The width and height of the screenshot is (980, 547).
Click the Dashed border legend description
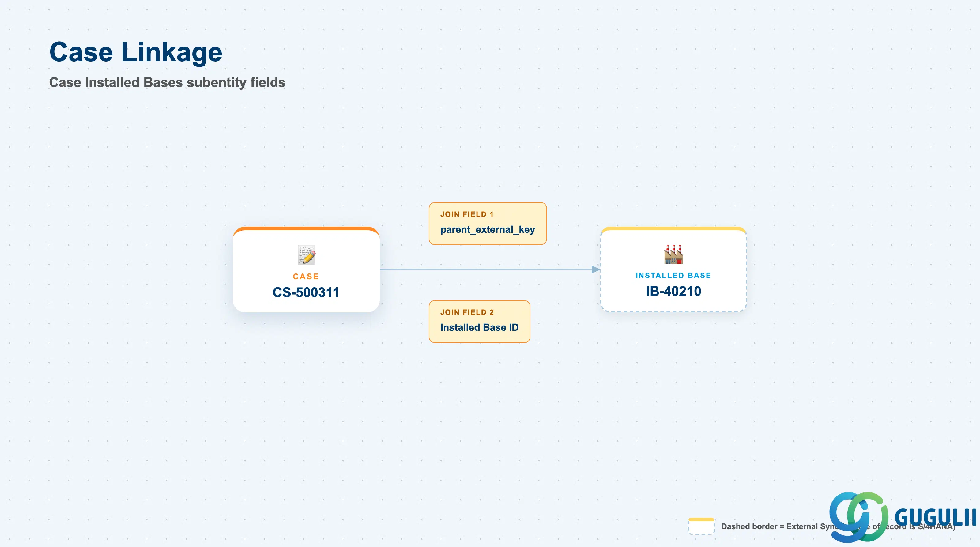point(838,526)
